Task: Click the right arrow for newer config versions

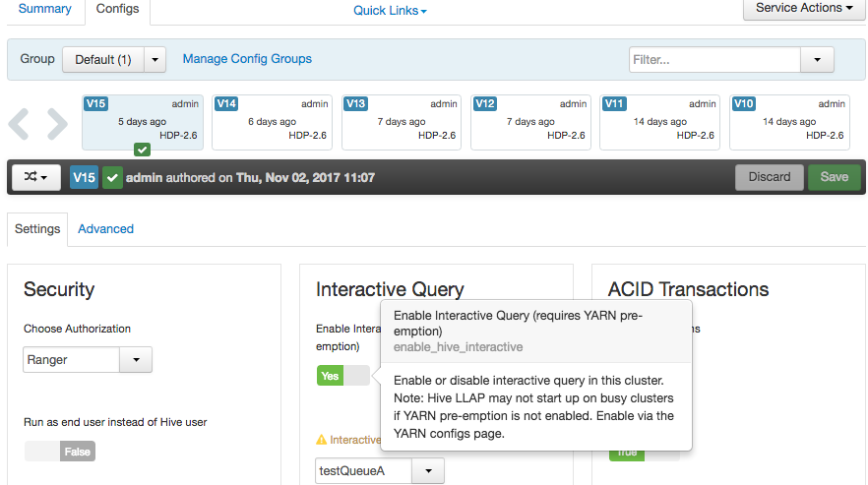Action: 57,123
